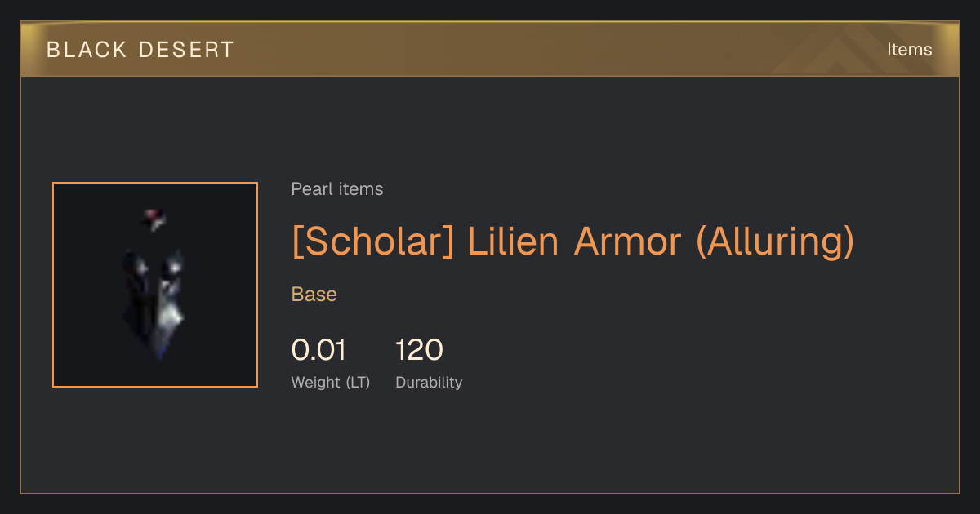The width and height of the screenshot is (980, 514).
Task: Click the BLACK DESERT logo text
Action: click(140, 50)
